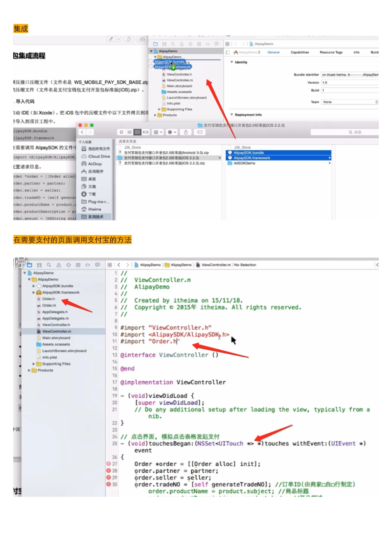This screenshot has width=392, height=555.
Task: Expand the AlipaySDK.framework group in the navigator
Action: [x=33, y=293]
